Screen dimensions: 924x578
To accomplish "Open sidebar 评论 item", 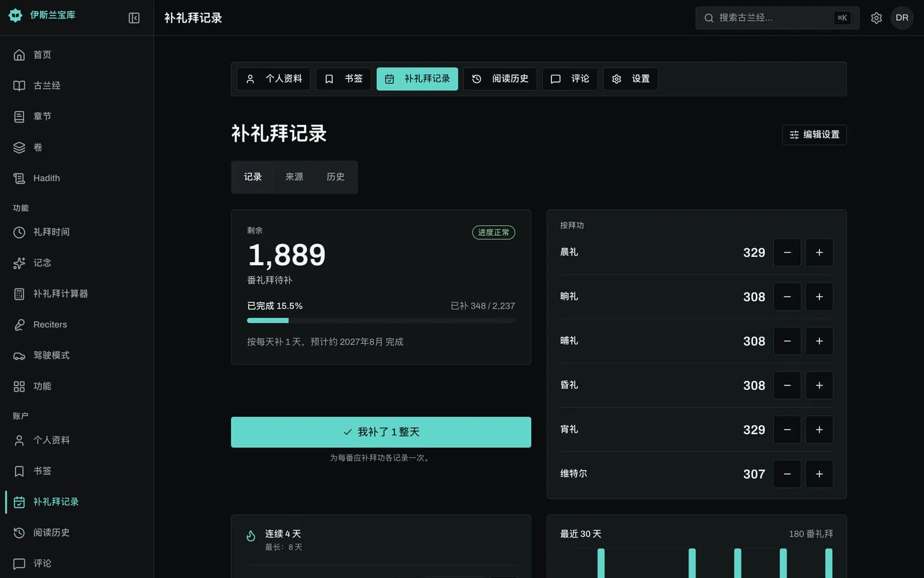I will [77, 564].
